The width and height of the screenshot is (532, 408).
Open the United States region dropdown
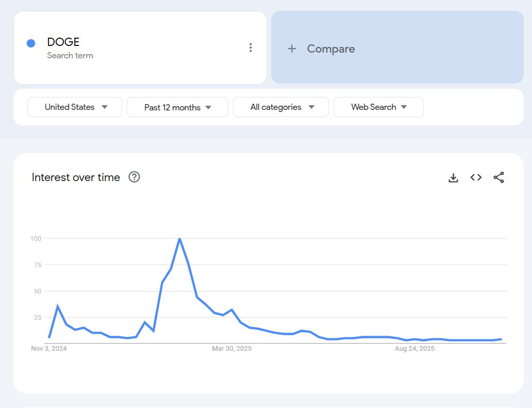[74, 107]
